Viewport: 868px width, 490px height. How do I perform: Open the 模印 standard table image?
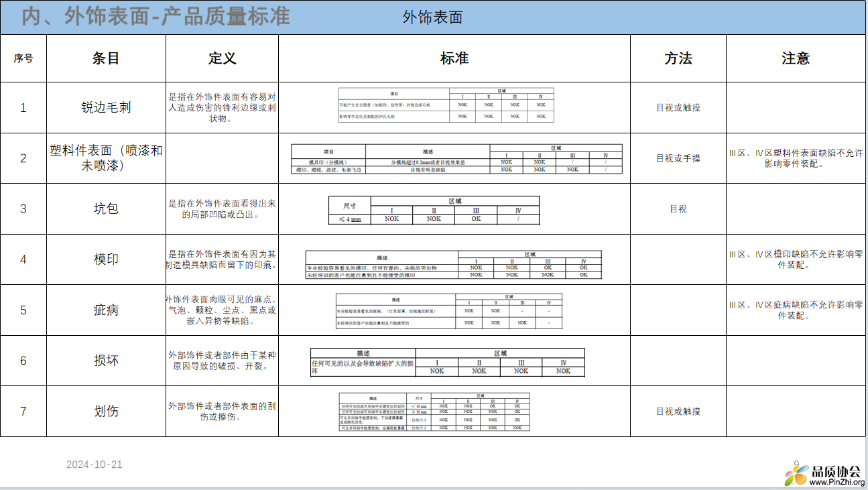(x=454, y=265)
